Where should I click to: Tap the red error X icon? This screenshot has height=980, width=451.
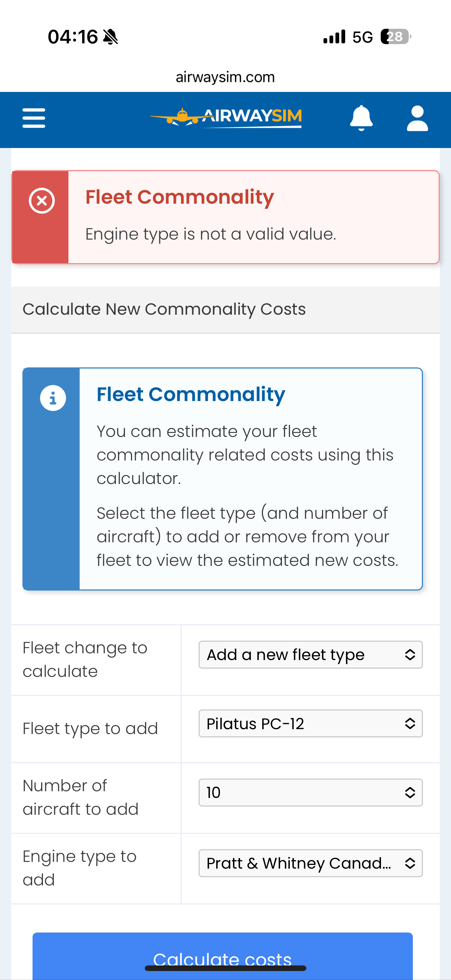42,200
